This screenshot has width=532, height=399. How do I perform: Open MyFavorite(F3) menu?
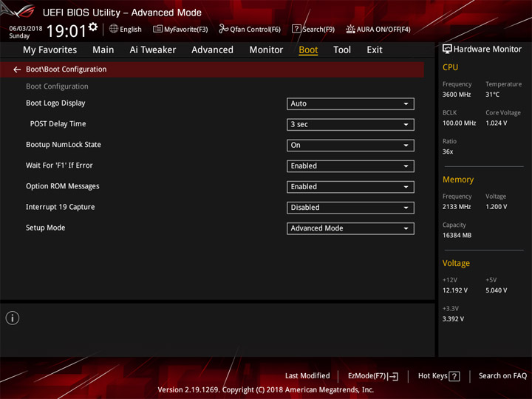pos(186,30)
